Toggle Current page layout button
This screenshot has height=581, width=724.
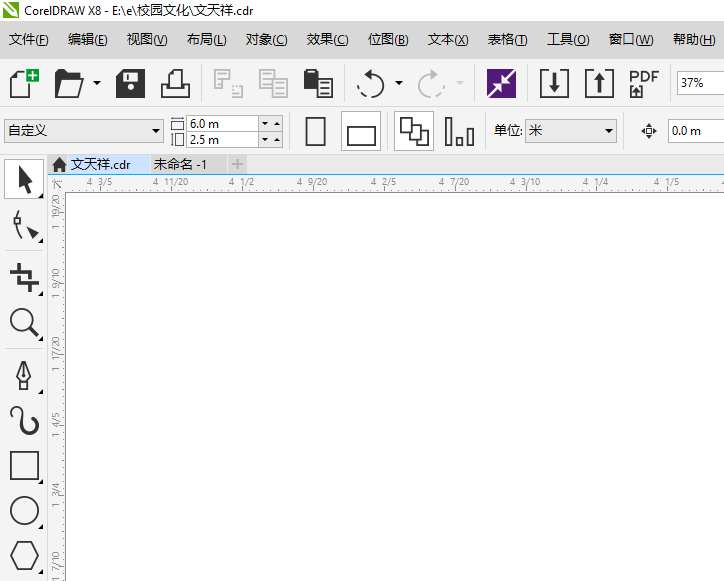[459, 131]
